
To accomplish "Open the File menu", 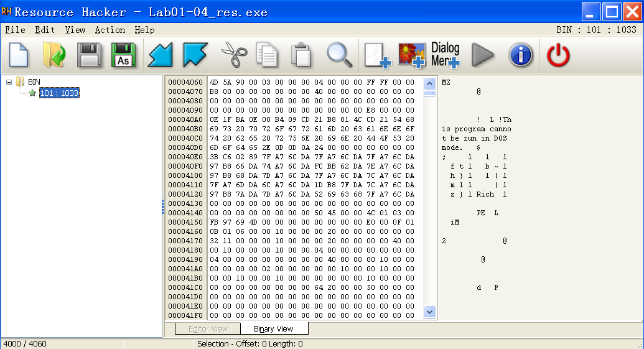I will tap(15, 30).
